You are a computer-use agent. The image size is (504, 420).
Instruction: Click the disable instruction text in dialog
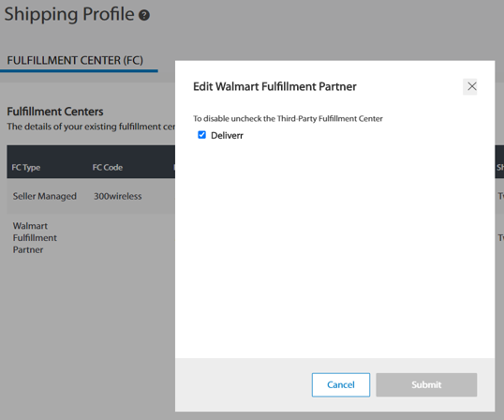click(288, 119)
